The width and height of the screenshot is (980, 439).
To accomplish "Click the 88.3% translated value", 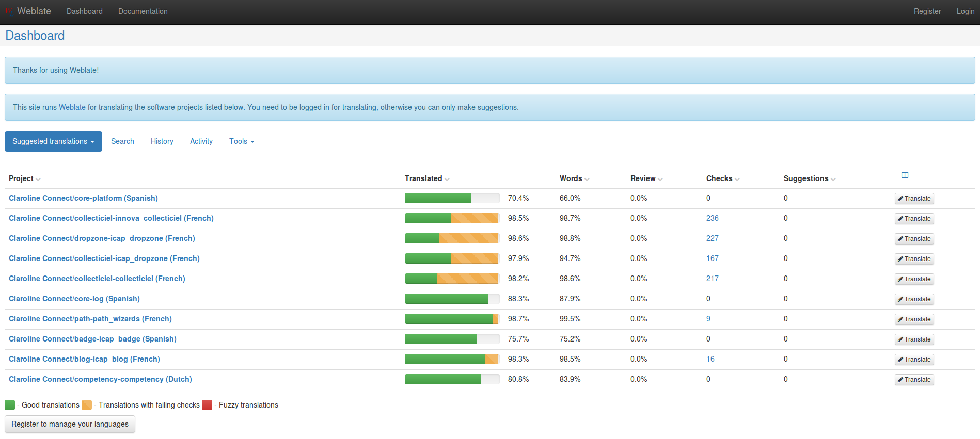I will (518, 299).
